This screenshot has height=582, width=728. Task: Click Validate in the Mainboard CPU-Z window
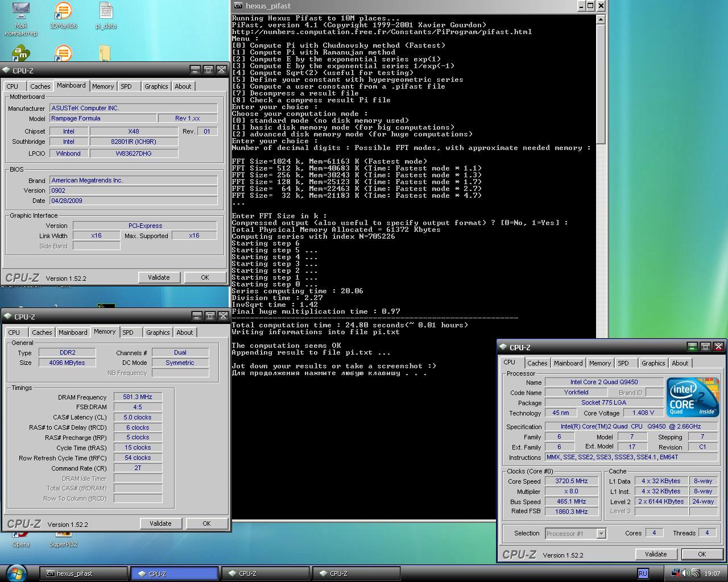[x=159, y=277]
